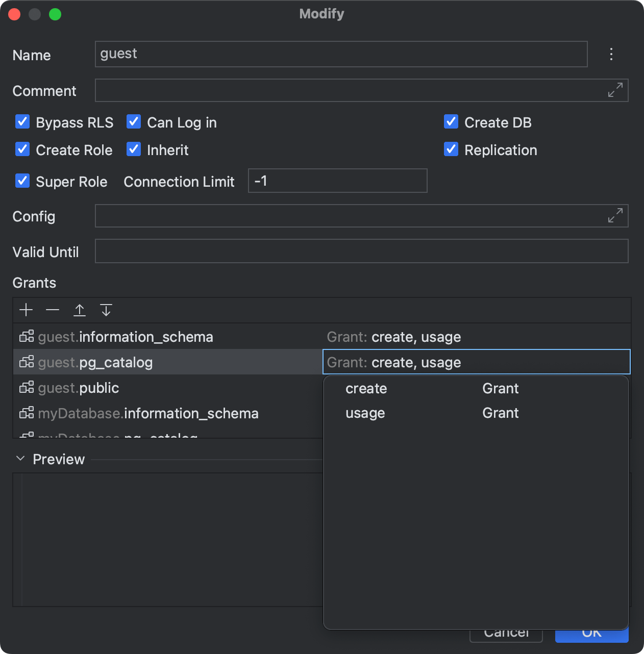Viewport: 644px width, 654px height.
Task: Click the schema icon beside guest.pg_catalog
Action: [26, 362]
